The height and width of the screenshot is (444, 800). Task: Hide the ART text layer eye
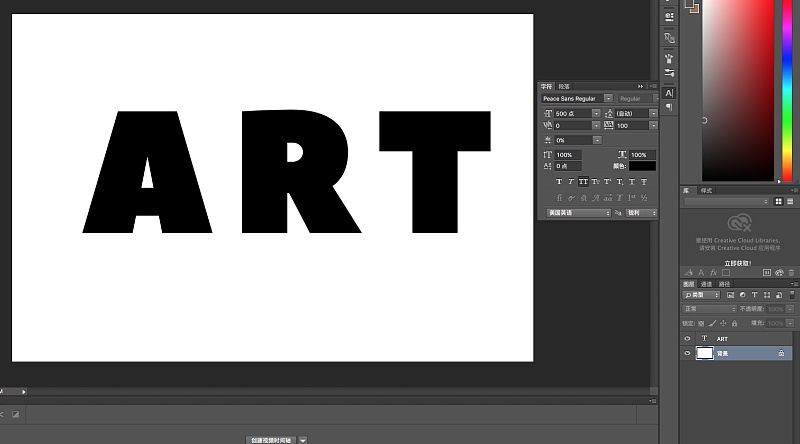click(687, 338)
